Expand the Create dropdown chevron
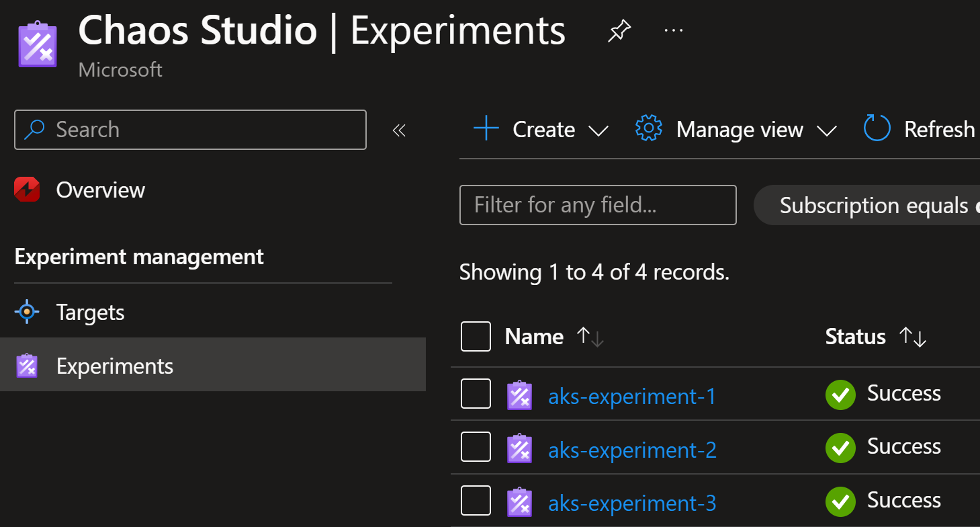Image resolution: width=980 pixels, height=527 pixels. 598,130
